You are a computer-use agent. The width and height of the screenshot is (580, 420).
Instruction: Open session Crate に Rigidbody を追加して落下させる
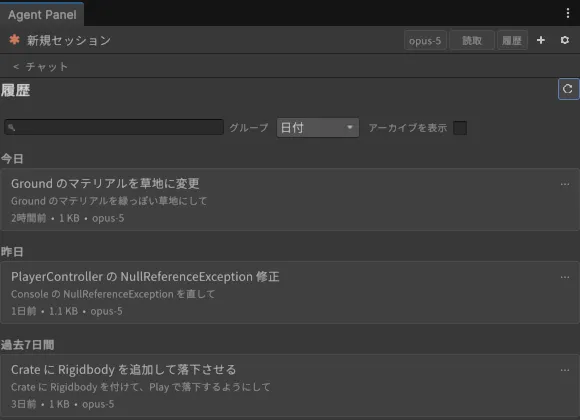(289, 386)
